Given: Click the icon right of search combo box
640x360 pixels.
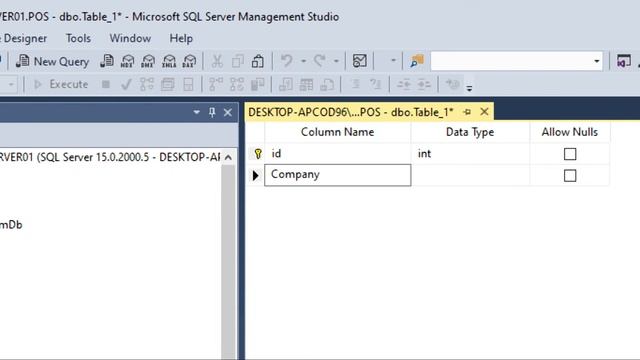Looking at the screenshot, I should tap(624, 61).
